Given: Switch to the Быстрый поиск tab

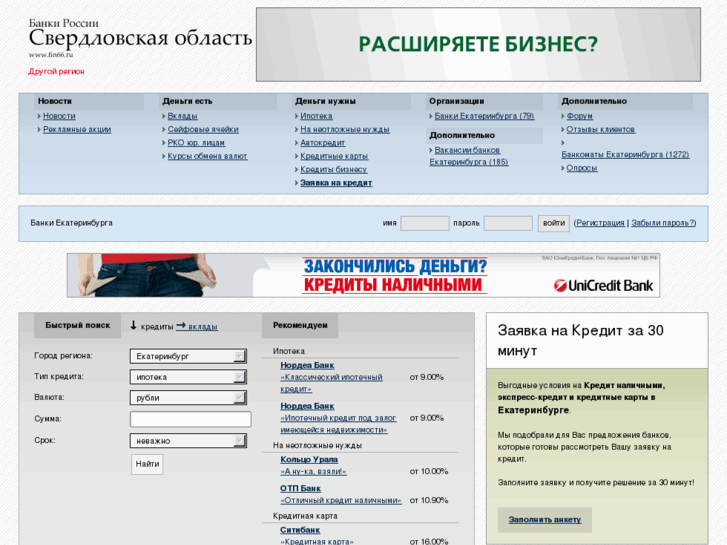Looking at the screenshot, I should point(77,326).
